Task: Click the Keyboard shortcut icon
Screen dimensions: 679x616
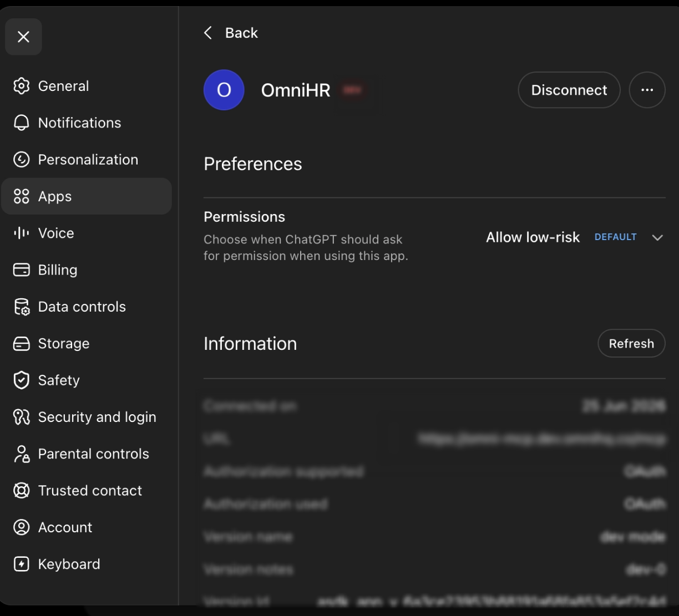Action: 21,564
